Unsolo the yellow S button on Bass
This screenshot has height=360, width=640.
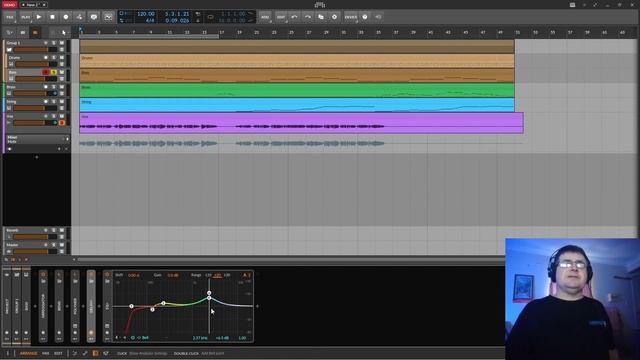(x=53, y=72)
